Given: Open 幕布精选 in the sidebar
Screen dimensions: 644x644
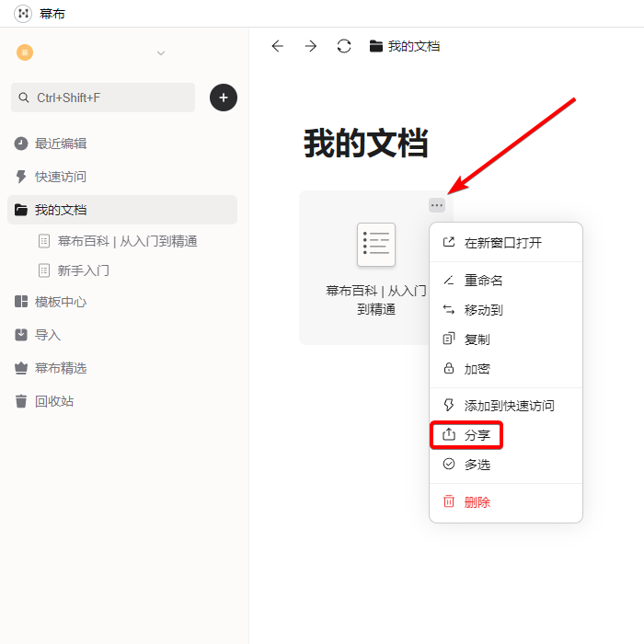Looking at the screenshot, I should [60, 368].
